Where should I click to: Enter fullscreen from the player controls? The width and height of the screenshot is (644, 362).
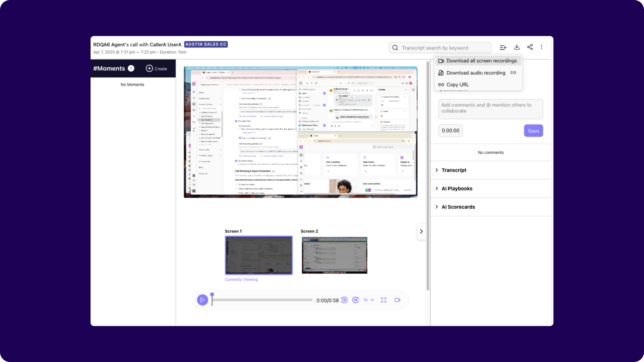coord(384,300)
